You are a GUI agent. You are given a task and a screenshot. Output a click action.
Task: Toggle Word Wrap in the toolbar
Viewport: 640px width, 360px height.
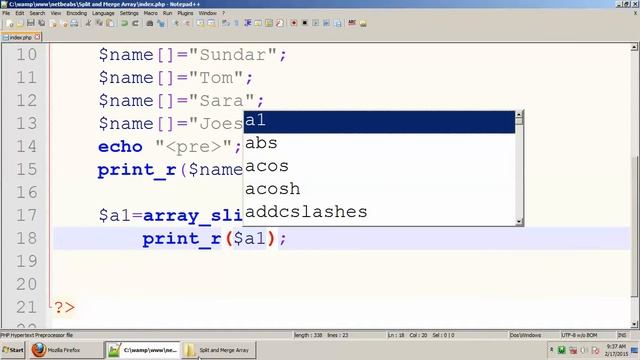(x=225, y=23)
